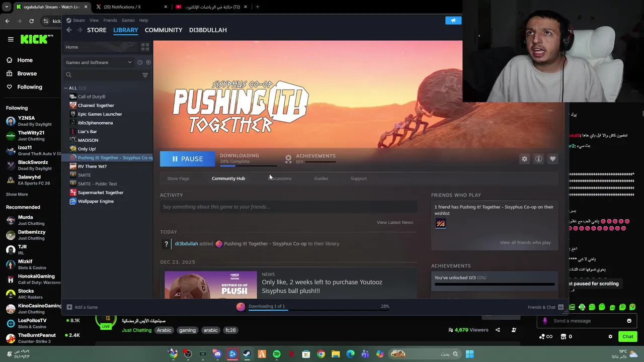Open the Help menu in Steam
644x362 pixels.
coord(143,20)
